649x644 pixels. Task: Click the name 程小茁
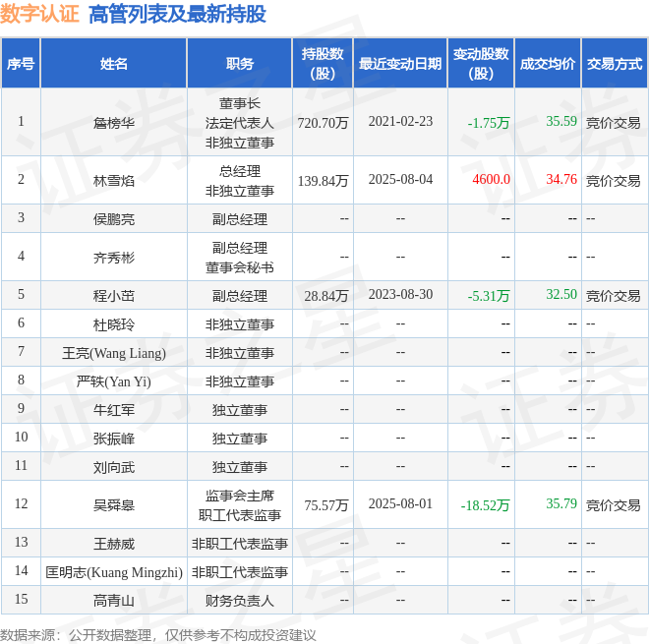click(x=114, y=296)
